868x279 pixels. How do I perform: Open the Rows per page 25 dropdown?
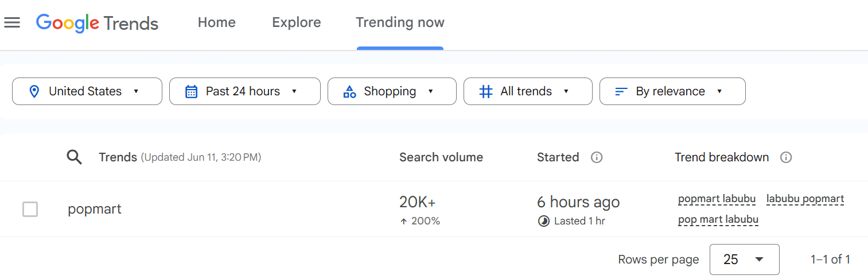744,259
